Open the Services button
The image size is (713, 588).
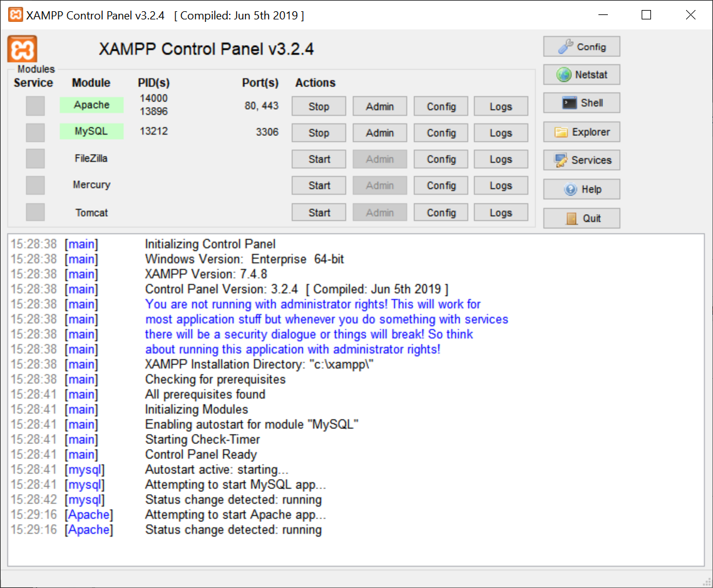pyautogui.click(x=582, y=160)
